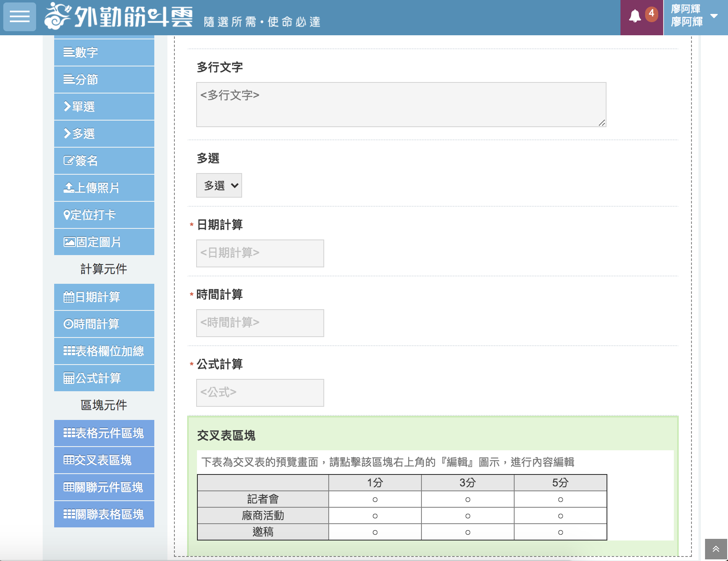Screen dimensions: 728x561
Task: Select the 表格欄位加總 table sum component
Action: (x=104, y=351)
